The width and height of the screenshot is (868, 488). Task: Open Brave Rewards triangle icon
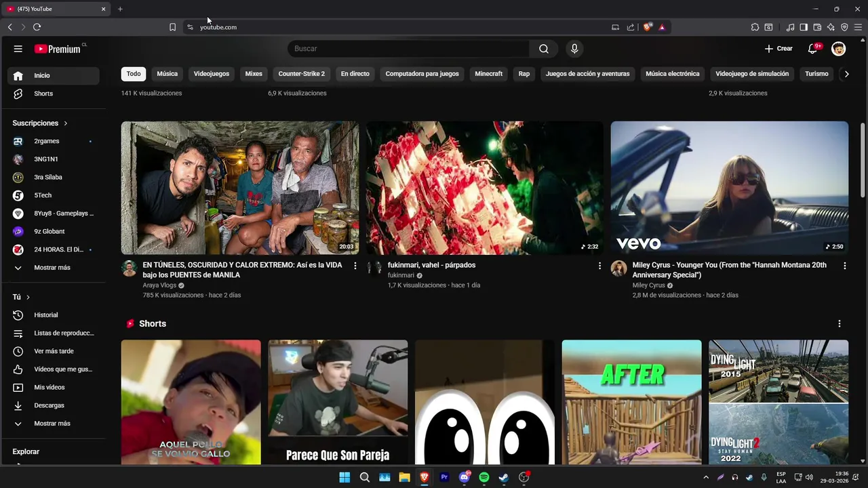tap(662, 27)
